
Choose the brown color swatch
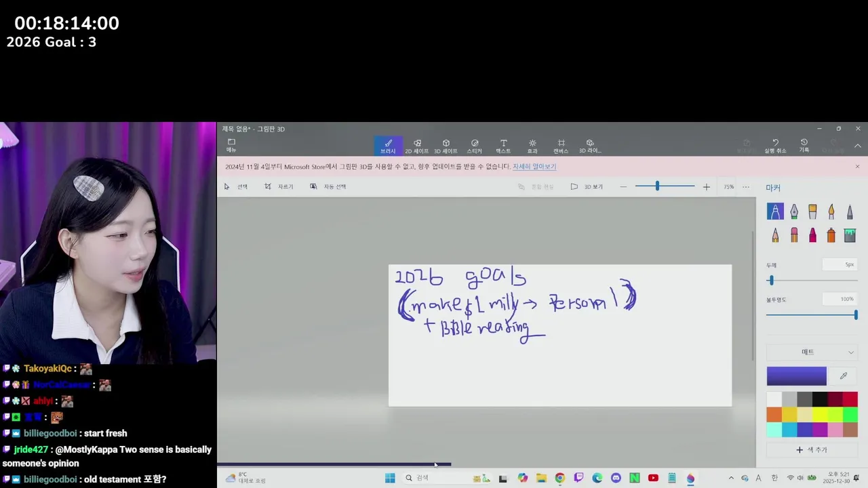(x=850, y=430)
